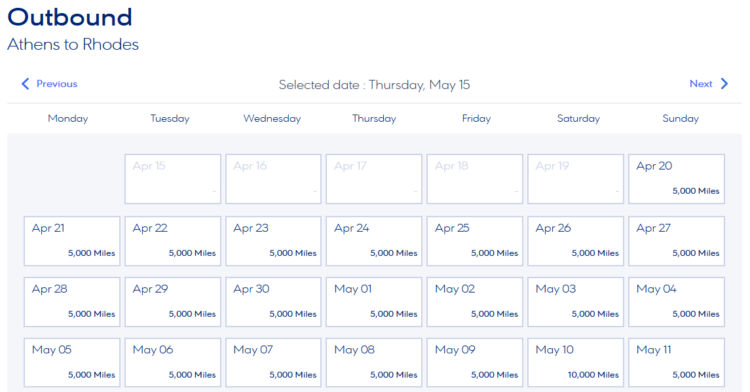
Task: Choose the Apr 21 date cell
Action: [x=72, y=241]
